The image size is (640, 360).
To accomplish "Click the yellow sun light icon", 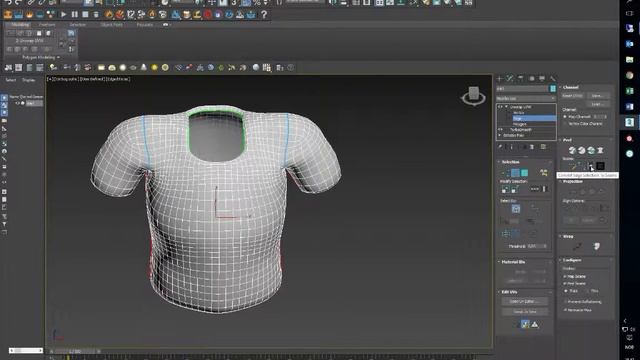I will (154, 67).
